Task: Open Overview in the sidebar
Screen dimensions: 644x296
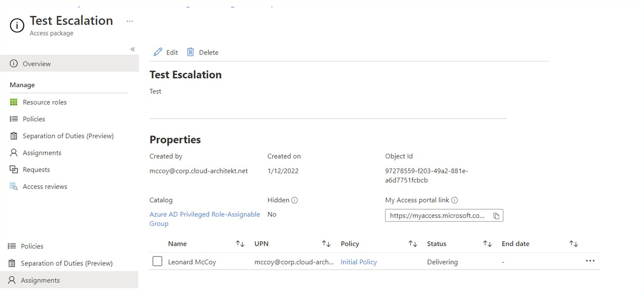Action: pos(69,63)
